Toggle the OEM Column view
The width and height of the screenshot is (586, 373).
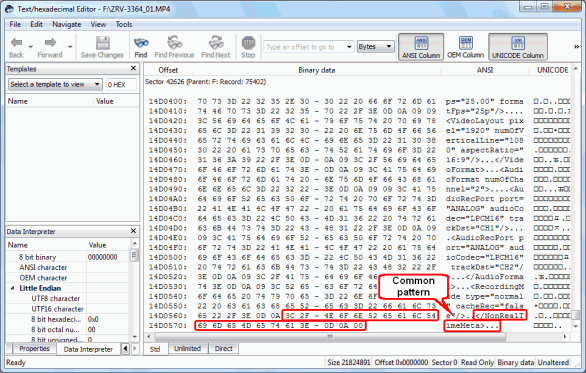tap(466, 47)
